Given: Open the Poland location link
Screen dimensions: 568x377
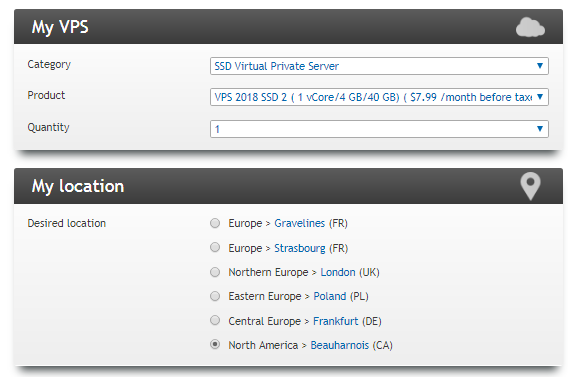Looking at the screenshot, I should pos(330,296).
